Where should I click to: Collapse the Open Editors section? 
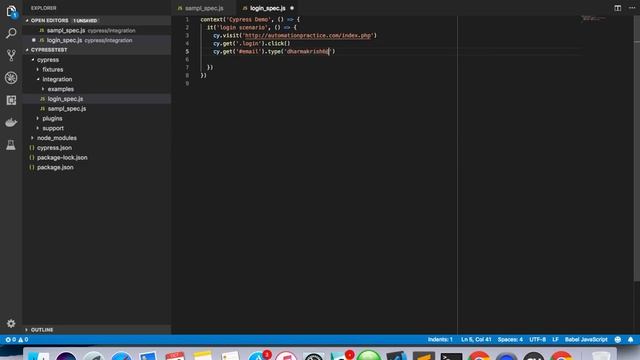(27, 20)
